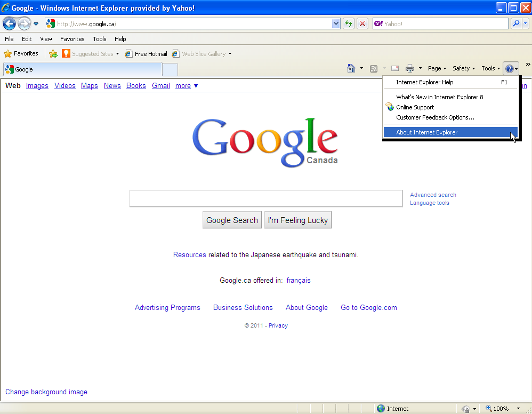532x414 pixels.
Task: Open the Favorites menu in menu bar
Action: pos(72,39)
